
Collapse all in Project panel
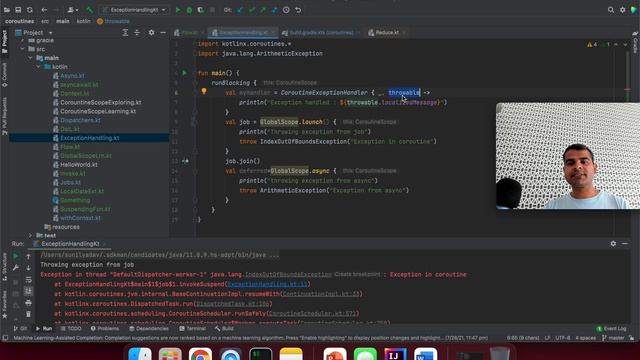(x=137, y=32)
